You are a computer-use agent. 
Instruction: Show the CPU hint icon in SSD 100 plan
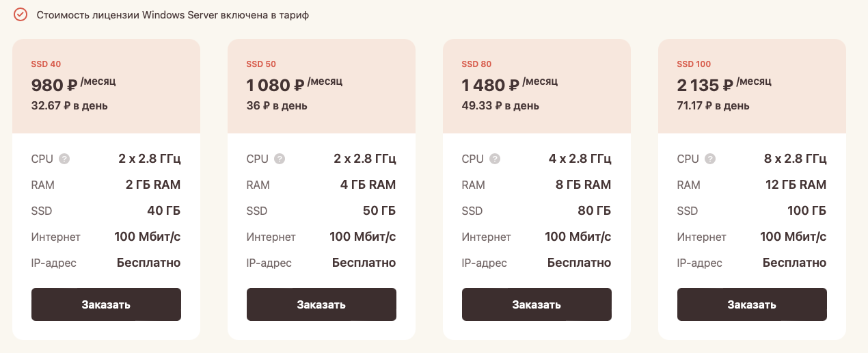pyautogui.click(x=710, y=159)
